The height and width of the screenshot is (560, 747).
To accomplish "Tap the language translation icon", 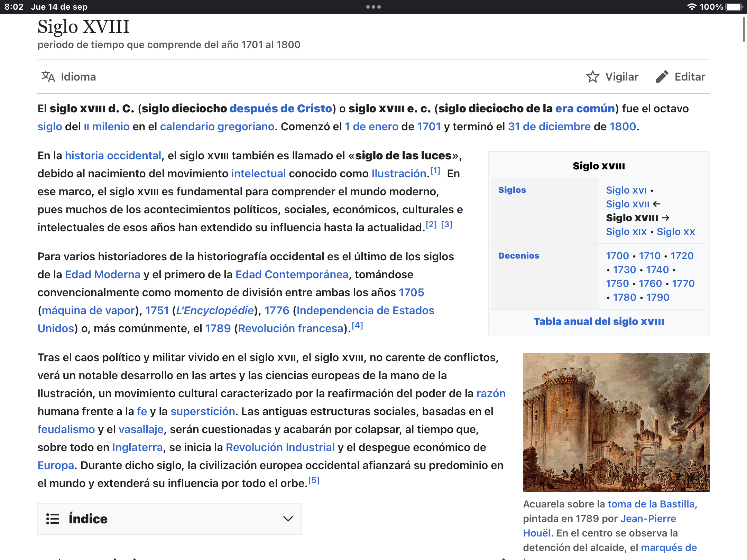I will (48, 77).
